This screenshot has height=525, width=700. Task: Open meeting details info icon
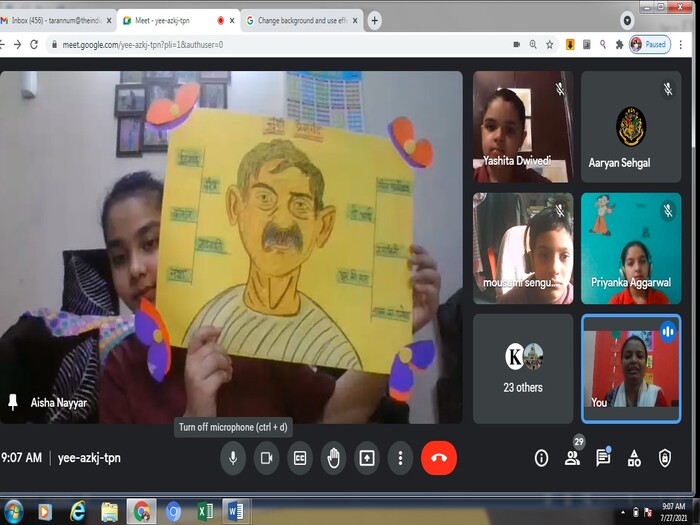(x=541, y=458)
